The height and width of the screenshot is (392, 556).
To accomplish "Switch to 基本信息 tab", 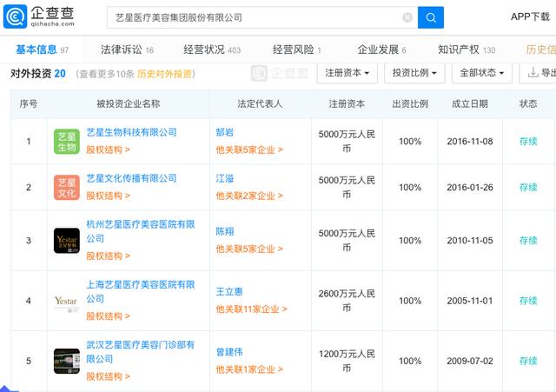I will pyautogui.click(x=42, y=50).
